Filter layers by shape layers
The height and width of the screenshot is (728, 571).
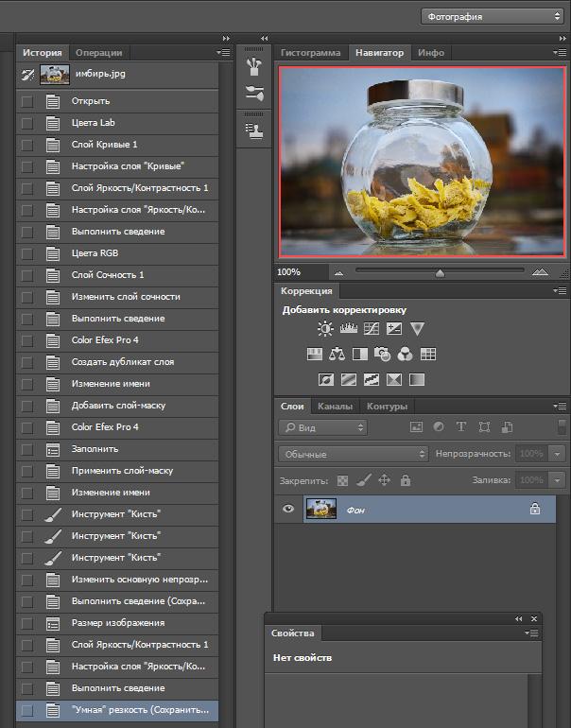point(484,426)
